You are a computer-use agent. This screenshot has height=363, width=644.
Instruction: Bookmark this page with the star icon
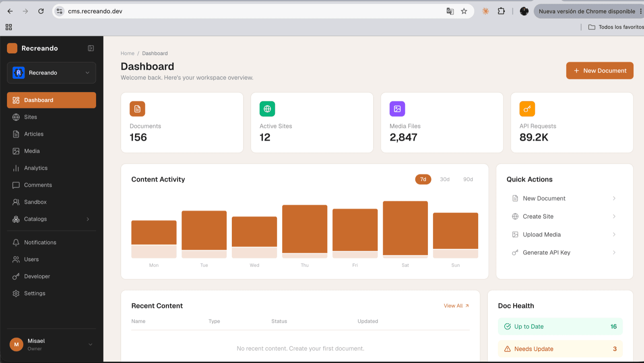point(464,11)
